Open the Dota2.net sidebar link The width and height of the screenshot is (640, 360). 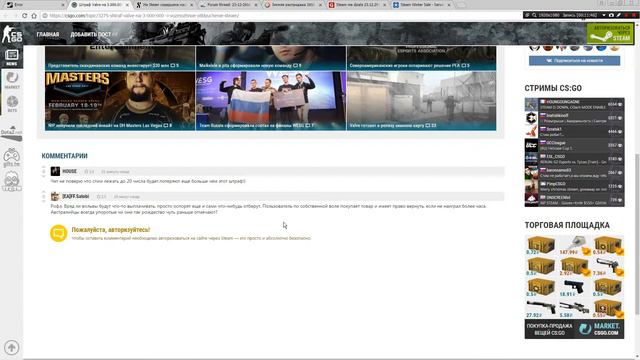point(11,133)
